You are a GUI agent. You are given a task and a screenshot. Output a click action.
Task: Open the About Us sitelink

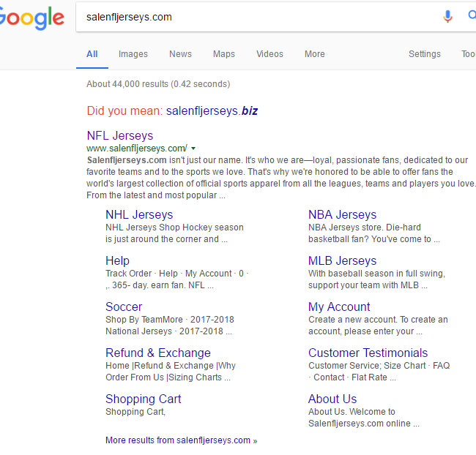tap(332, 399)
